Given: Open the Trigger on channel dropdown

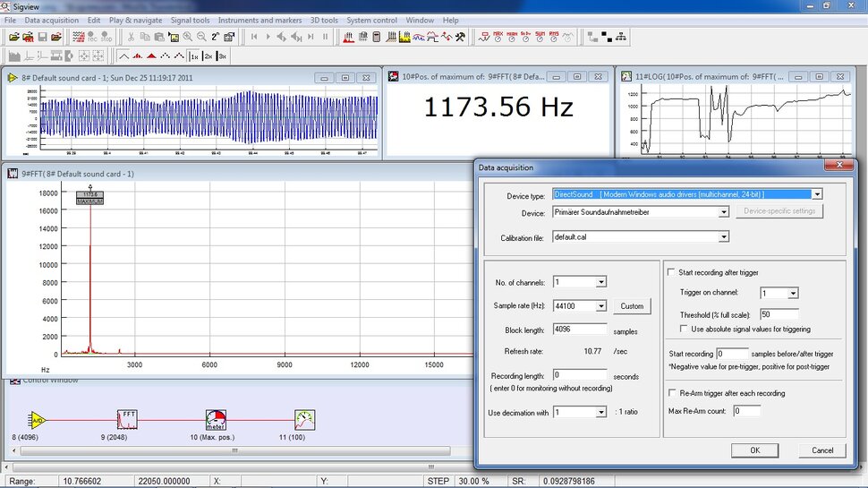Looking at the screenshot, I should pos(793,293).
